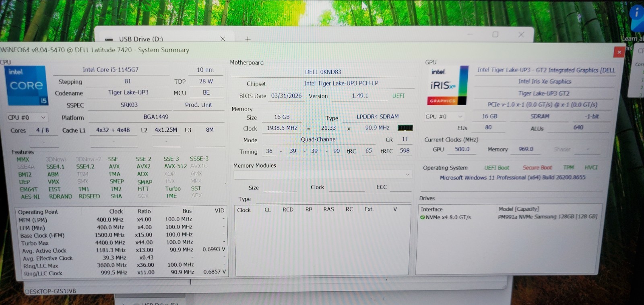Click the PM991a NVMe Samsung 128GB model
Image resolution: width=644 pixels, height=305 pixels.
tap(547, 217)
